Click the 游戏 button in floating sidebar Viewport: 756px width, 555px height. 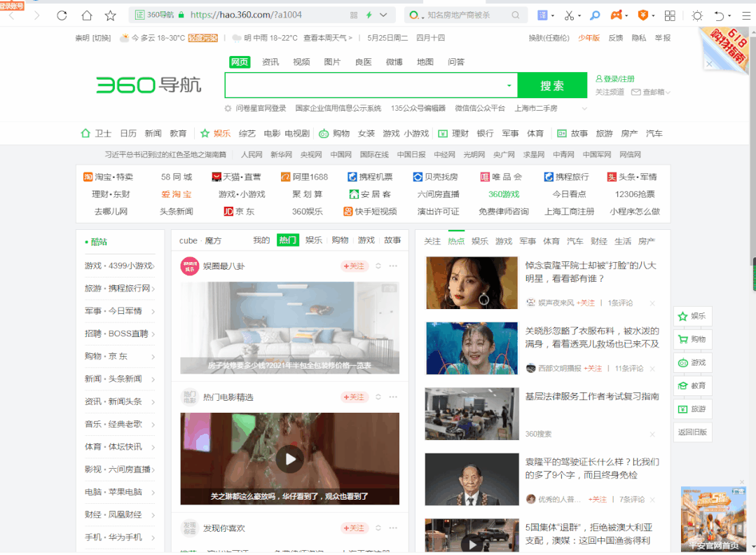click(x=692, y=362)
